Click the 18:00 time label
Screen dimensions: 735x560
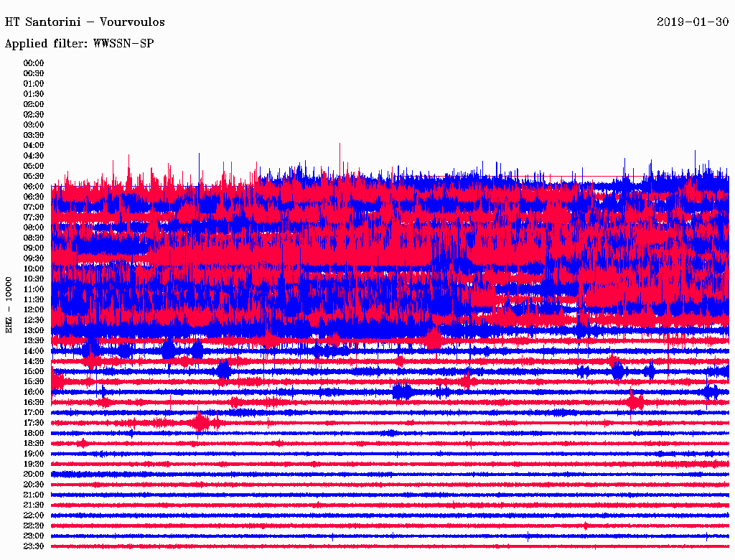pyautogui.click(x=34, y=434)
